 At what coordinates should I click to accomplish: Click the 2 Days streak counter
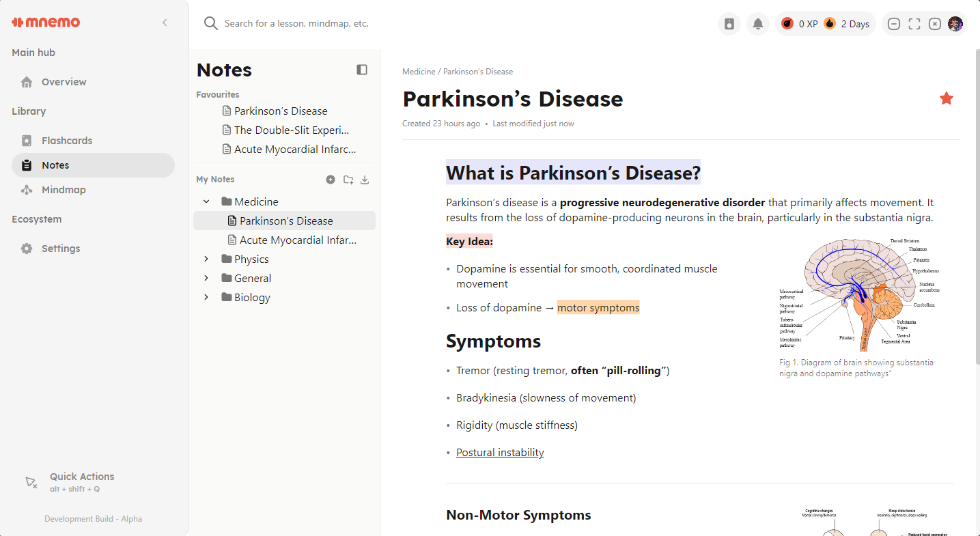(855, 24)
